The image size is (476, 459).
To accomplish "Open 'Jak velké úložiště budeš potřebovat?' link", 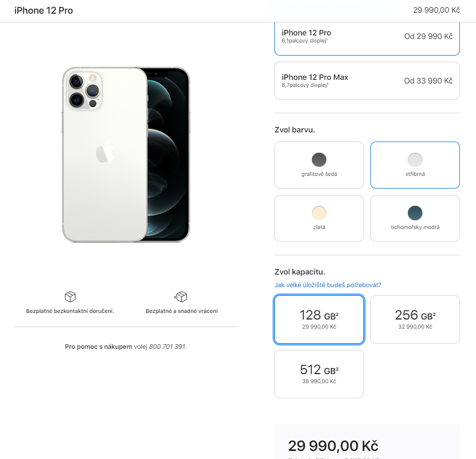I will (328, 285).
